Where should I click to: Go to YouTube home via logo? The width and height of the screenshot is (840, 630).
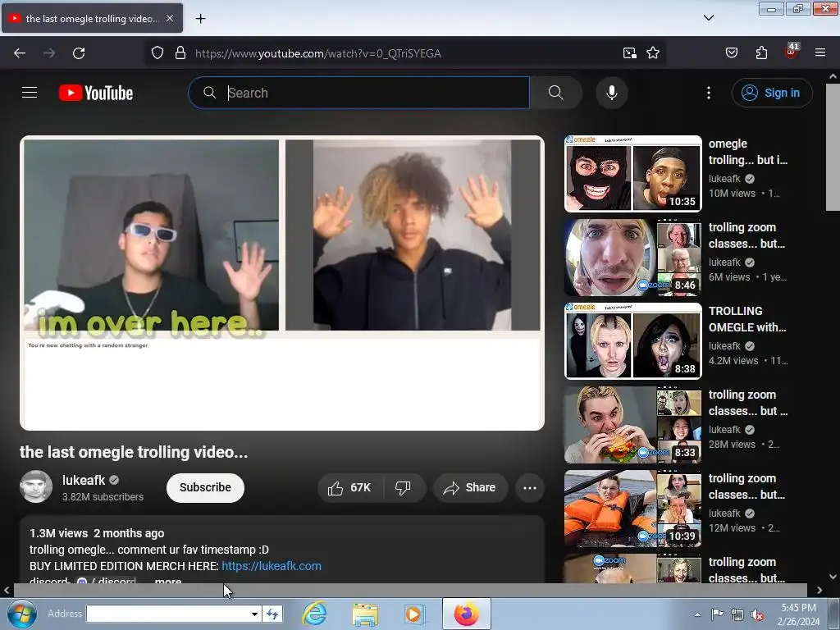click(x=96, y=93)
